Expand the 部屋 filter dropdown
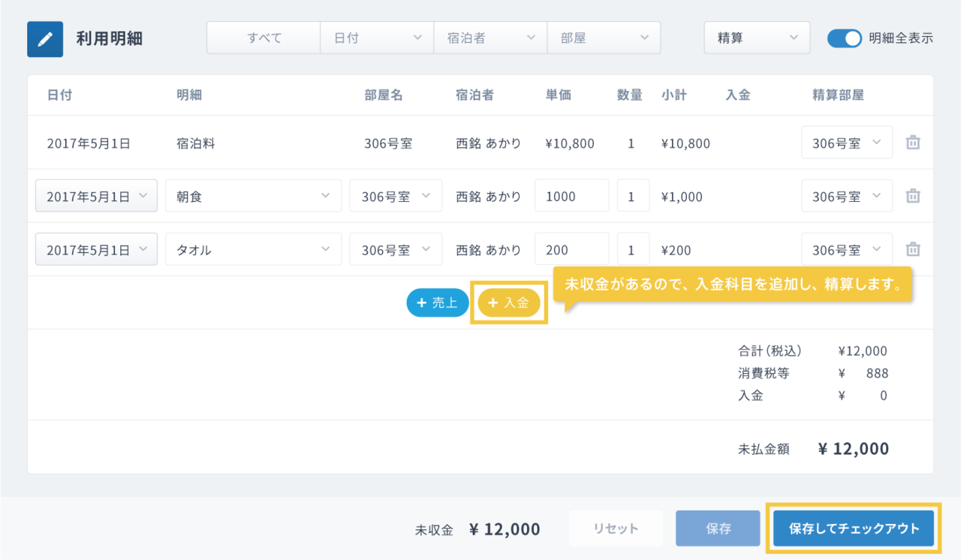Screen dimensions: 961x560 (x=604, y=38)
